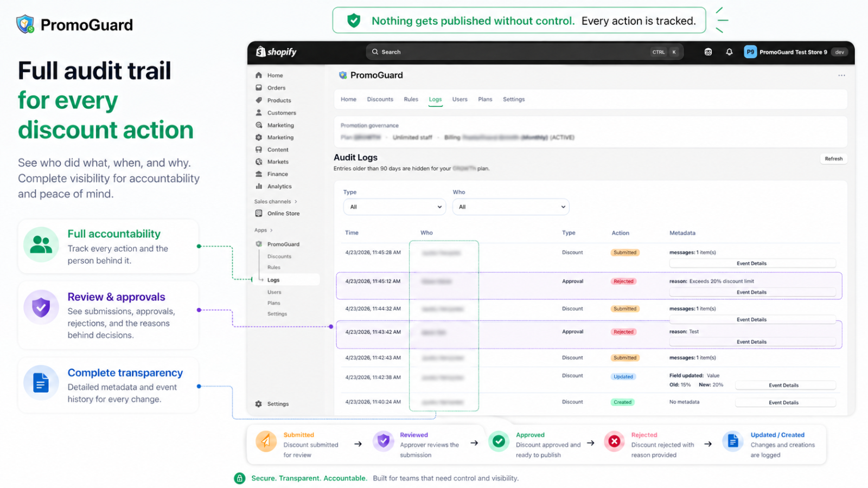Open Settings under PromoGuard in the sidebar
The image size is (868, 488).
pyautogui.click(x=277, y=314)
